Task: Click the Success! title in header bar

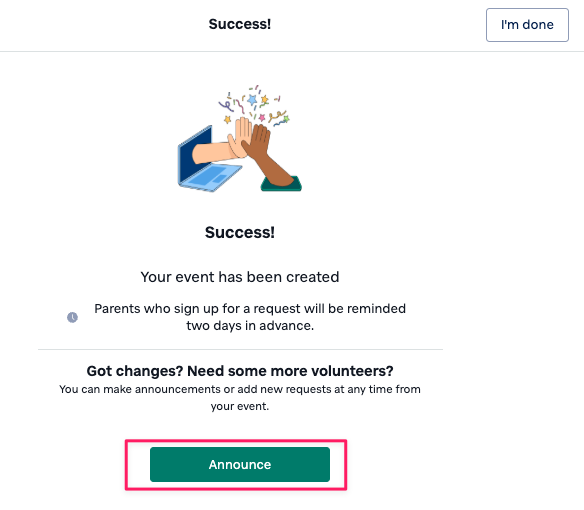Action: point(240,24)
